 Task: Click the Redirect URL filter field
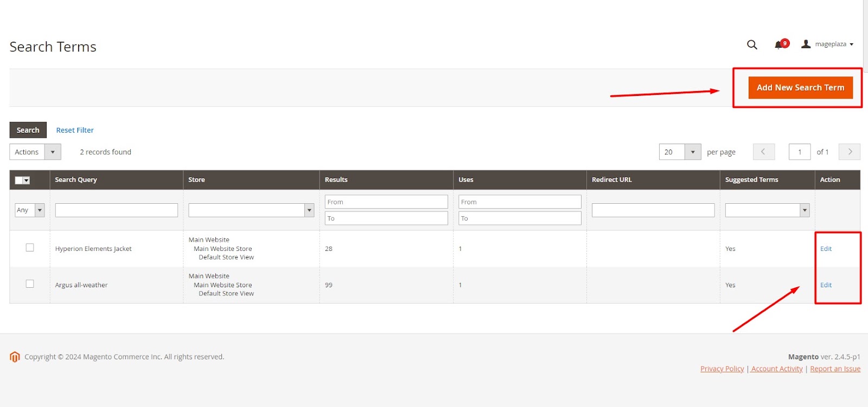point(653,210)
